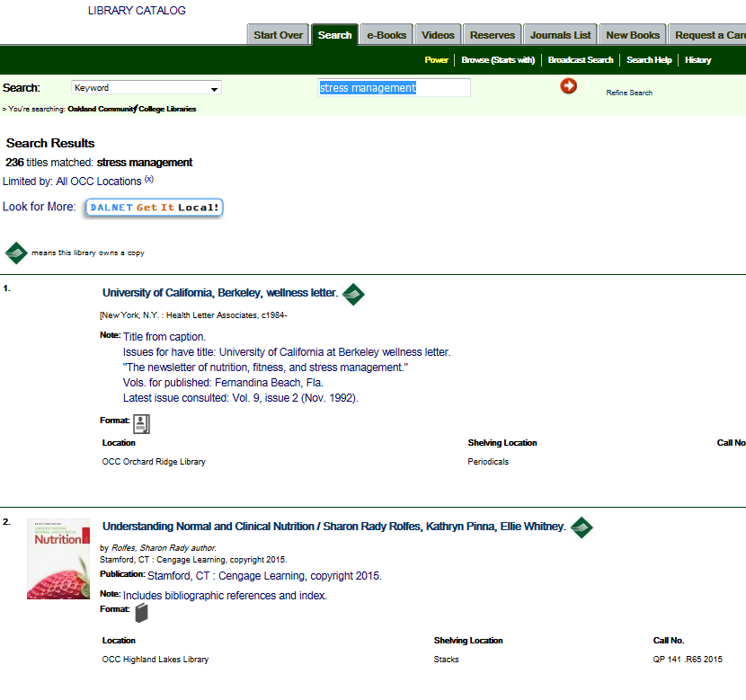746x700 pixels.
Task: Click the book Format icon in result 2
Action: [x=141, y=612]
